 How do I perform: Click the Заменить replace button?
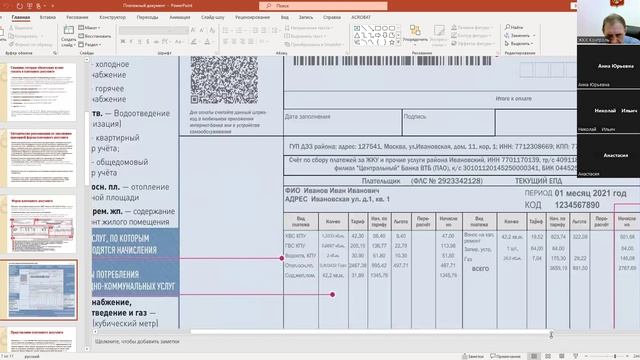tap(520, 36)
